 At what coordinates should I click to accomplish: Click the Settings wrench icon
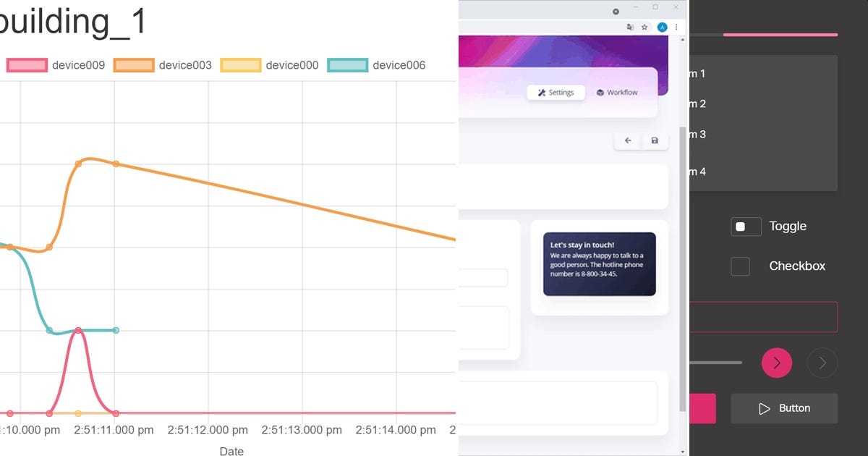coord(541,92)
